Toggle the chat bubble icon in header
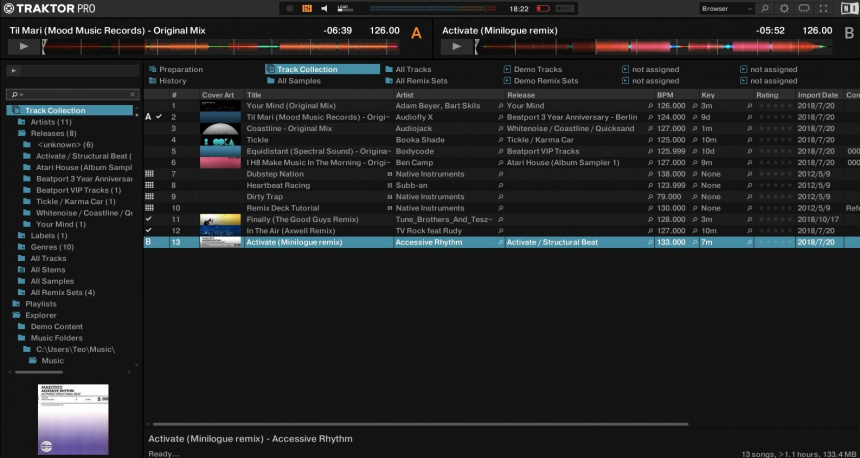The width and height of the screenshot is (860, 458). tap(804, 8)
